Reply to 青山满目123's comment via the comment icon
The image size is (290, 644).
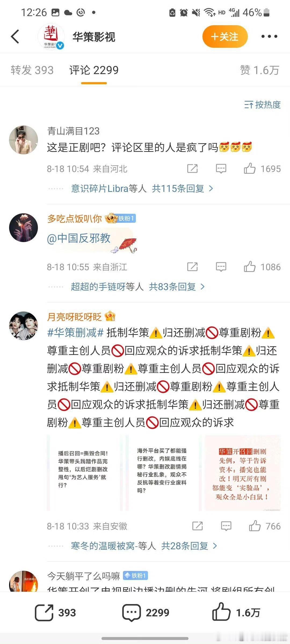coord(221,169)
